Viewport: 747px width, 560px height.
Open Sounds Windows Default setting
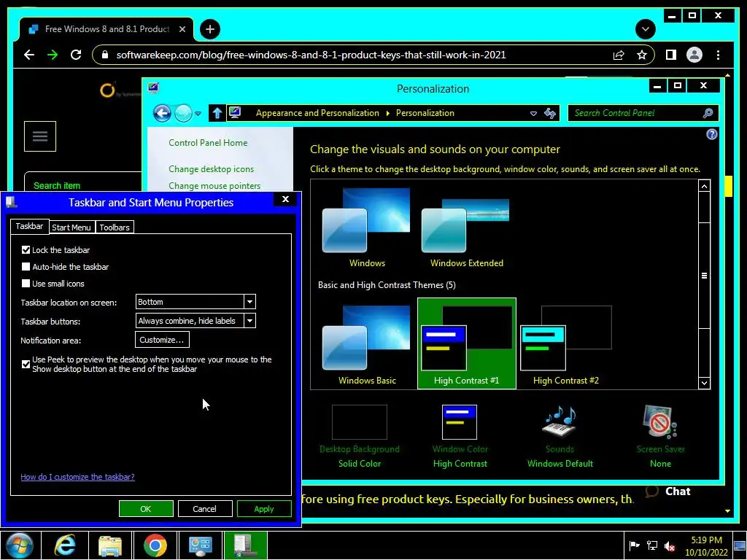[x=560, y=436]
